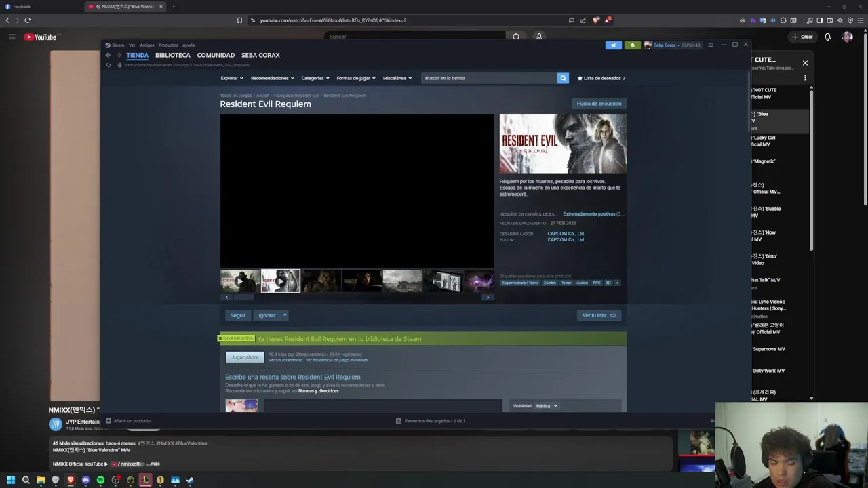Viewport: 868px width, 488px height.
Task: Select the first trailer video thumbnail
Action: coord(239,281)
